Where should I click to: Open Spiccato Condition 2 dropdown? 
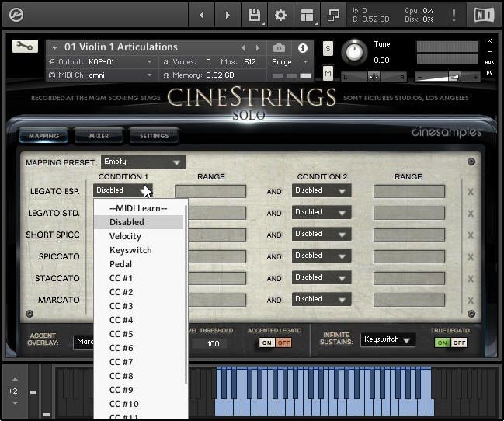[x=322, y=256]
